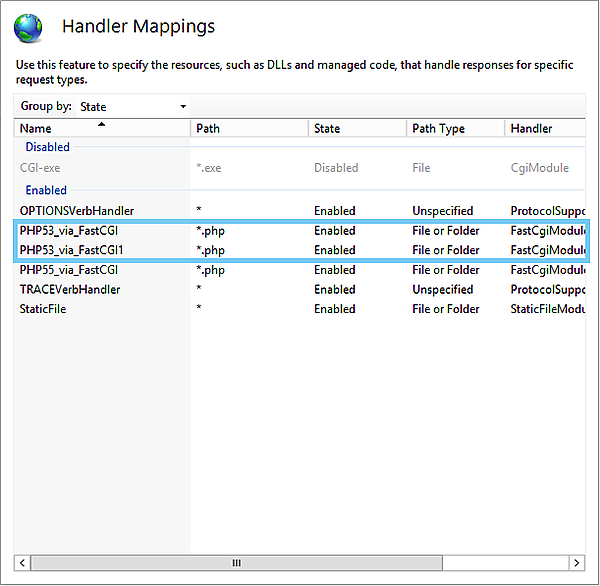Select the PHP53_via_FastCGI mapping
The image size is (600, 586).
click(69, 231)
